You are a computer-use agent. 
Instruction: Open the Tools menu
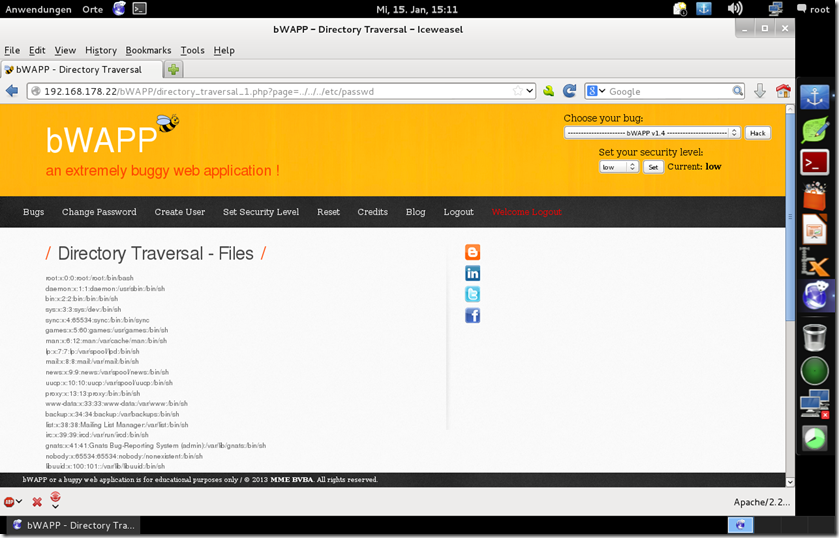(x=192, y=50)
